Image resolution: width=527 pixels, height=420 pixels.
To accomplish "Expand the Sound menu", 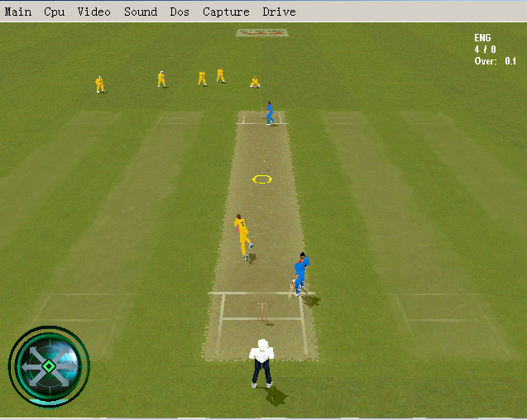I will pyautogui.click(x=141, y=12).
